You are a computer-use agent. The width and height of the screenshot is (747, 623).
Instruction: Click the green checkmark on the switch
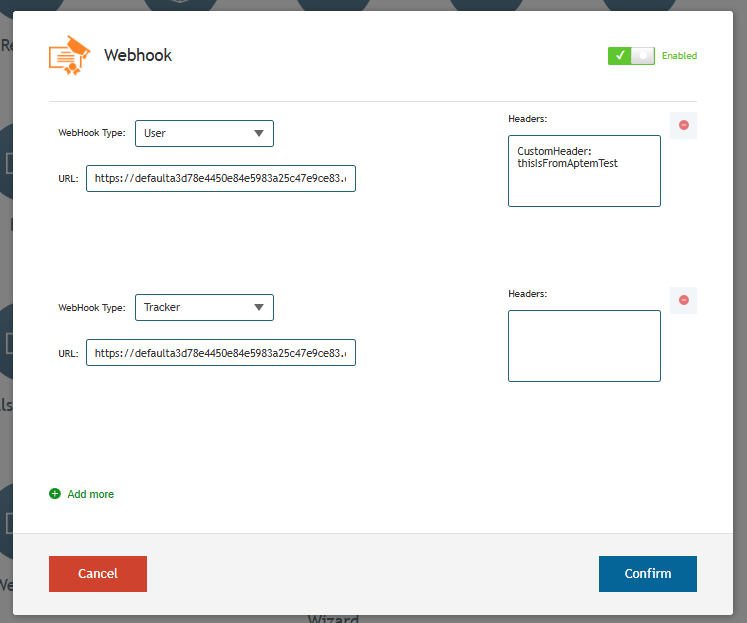point(619,56)
